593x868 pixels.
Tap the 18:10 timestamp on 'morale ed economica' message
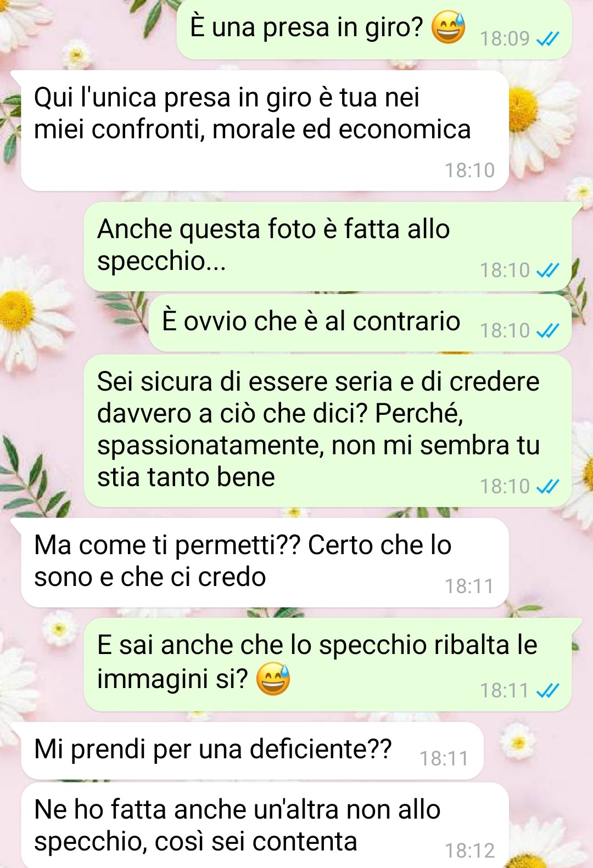(469, 171)
